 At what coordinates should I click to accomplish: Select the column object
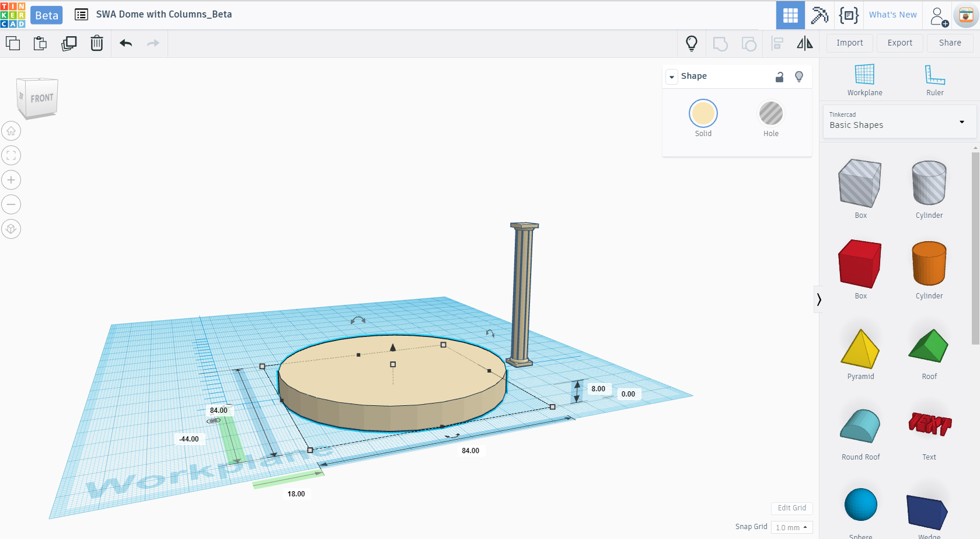click(524, 295)
